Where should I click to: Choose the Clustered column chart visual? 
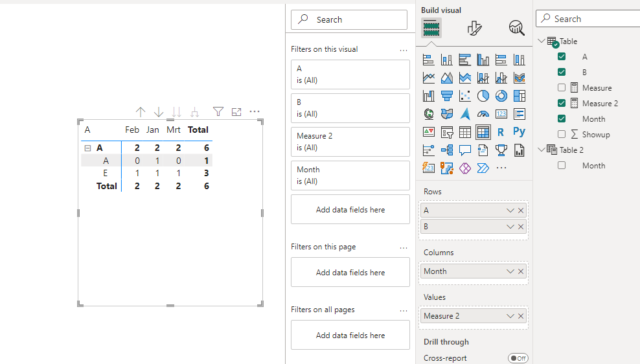[483, 60]
